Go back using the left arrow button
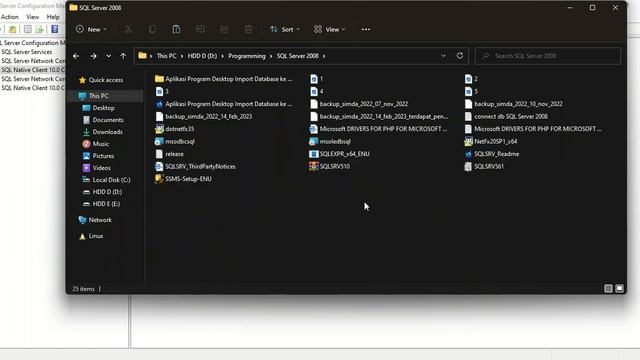This screenshot has width=640, height=360. (76, 56)
